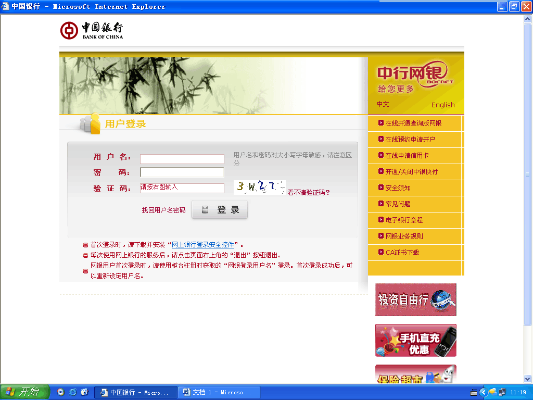Open the Windows 开始 Start menu

[x=24, y=392]
